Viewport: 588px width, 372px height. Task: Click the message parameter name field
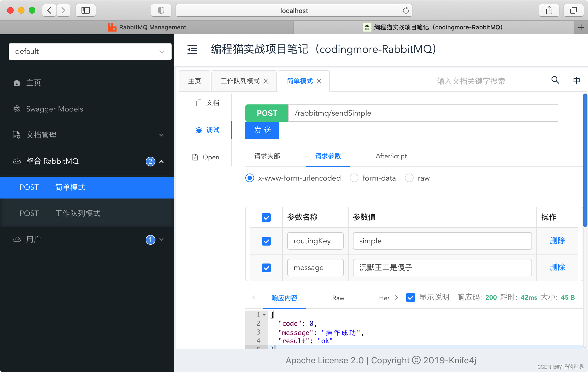(x=315, y=268)
